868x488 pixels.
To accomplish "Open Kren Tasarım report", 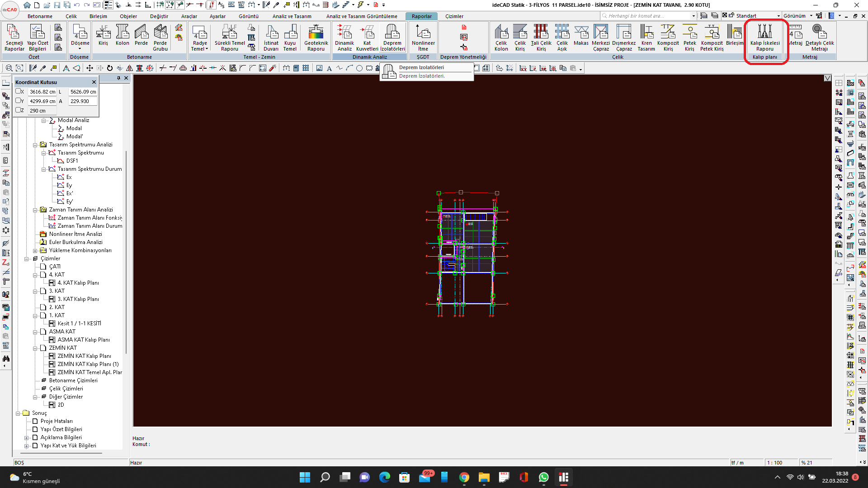I will pos(646,38).
